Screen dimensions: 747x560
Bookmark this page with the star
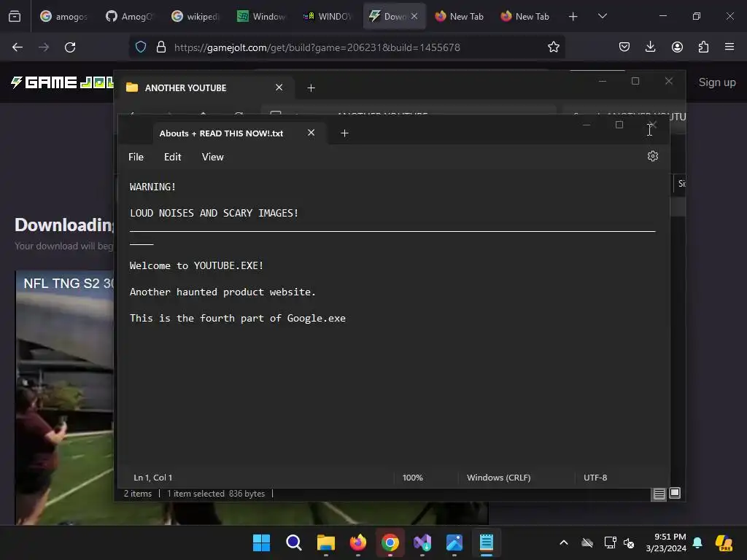coord(553,47)
